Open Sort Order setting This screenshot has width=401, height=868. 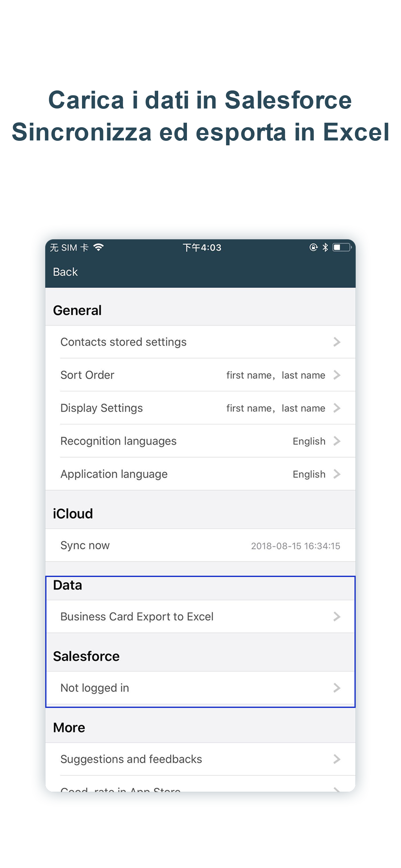[200, 375]
